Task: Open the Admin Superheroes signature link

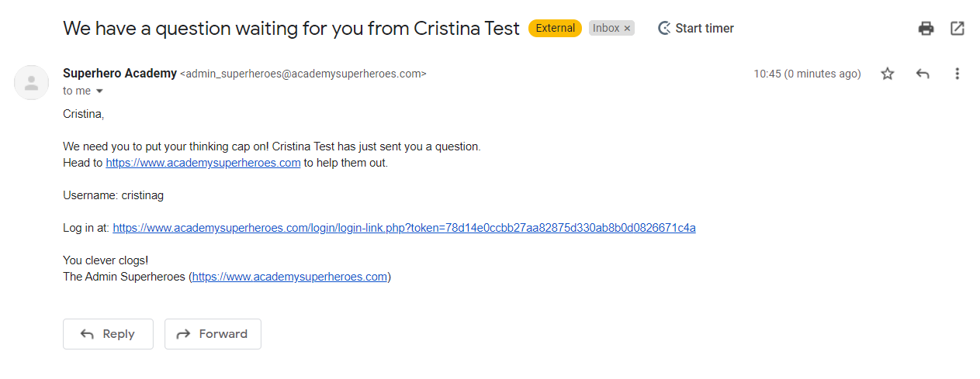Action: [289, 277]
